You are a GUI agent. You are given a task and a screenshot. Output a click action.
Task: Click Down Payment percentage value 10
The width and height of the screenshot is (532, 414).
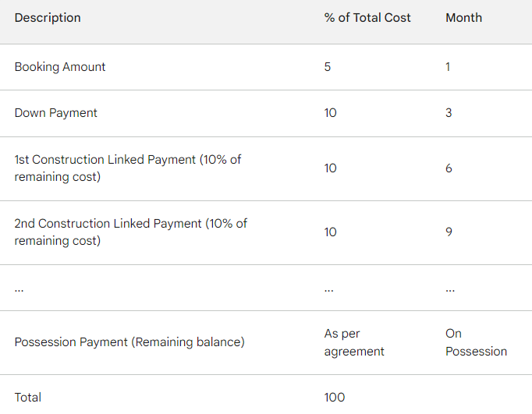(x=330, y=113)
